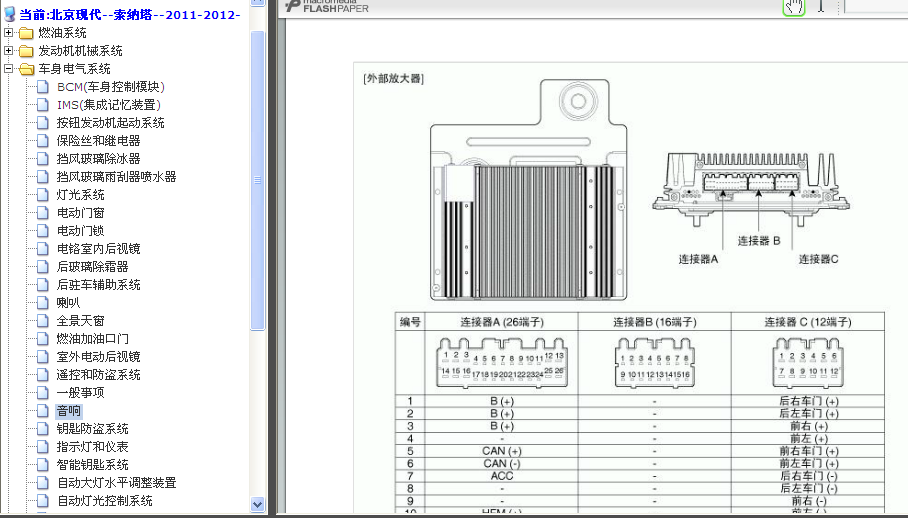Select the 遥控和防盗系统 entry
908x518 pixels.
pyautogui.click(x=98, y=374)
